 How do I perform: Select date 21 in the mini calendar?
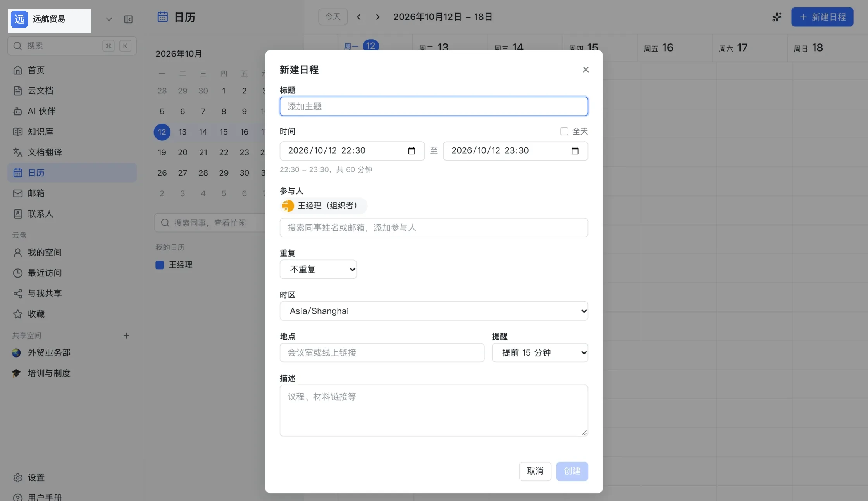click(203, 152)
